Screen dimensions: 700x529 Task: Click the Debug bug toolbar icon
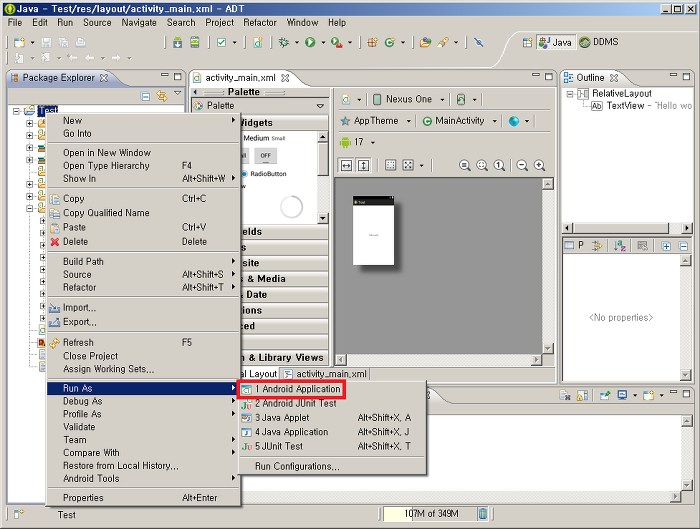[x=283, y=42]
